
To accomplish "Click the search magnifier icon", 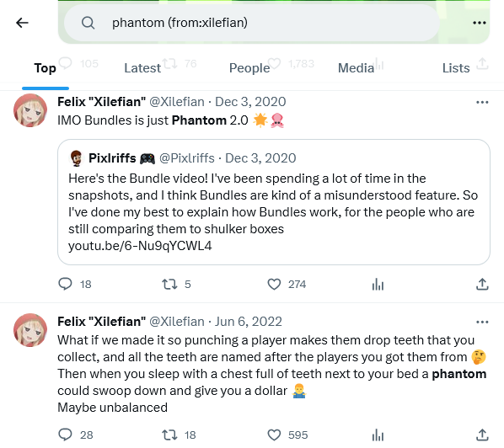I will pos(88,23).
